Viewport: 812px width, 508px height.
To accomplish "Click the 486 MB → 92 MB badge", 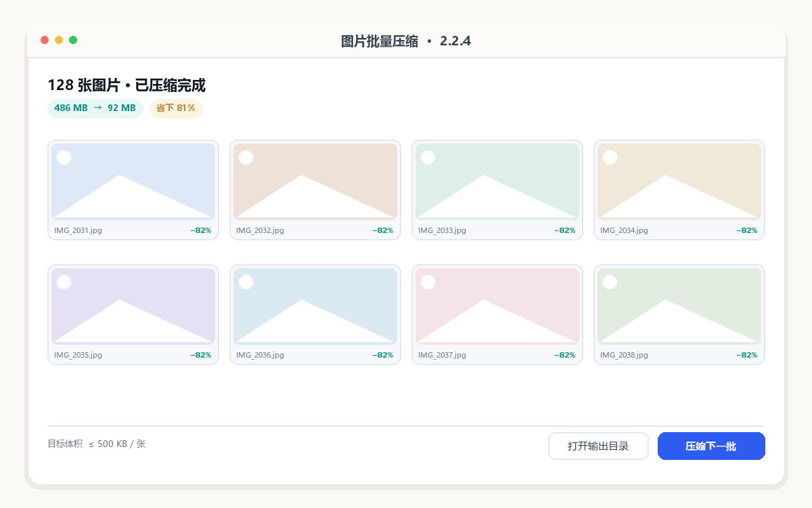I will (x=95, y=108).
